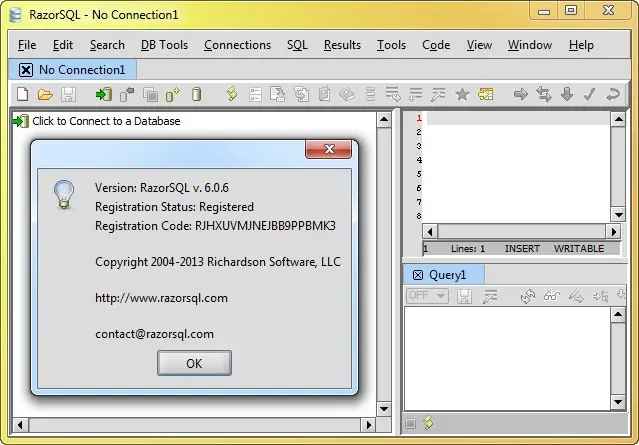Open the Connections menu
This screenshot has width=639, height=445.
point(238,45)
